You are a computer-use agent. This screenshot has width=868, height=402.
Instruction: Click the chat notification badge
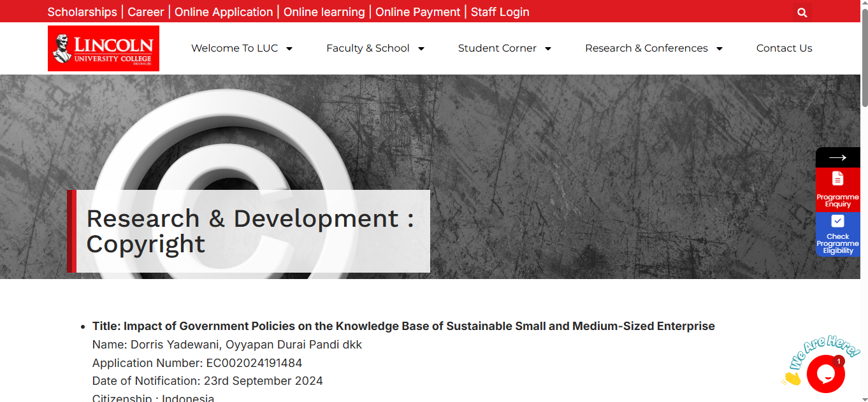[839, 361]
